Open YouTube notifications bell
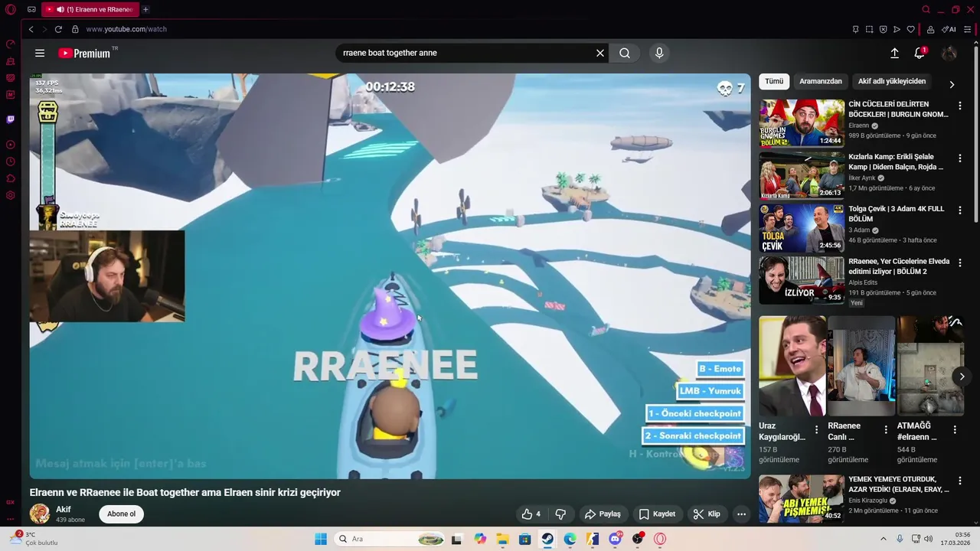This screenshot has width=980, height=551. pyautogui.click(x=920, y=53)
